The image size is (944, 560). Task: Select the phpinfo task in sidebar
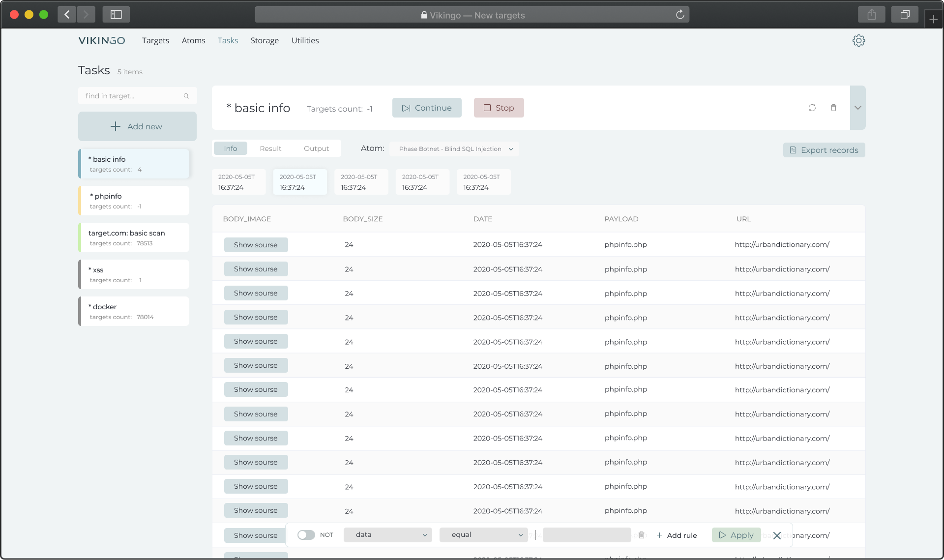pyautogui.click(x=134, y=201)
